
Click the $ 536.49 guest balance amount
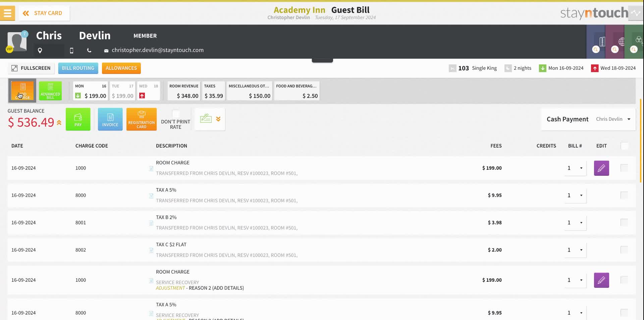31,122
